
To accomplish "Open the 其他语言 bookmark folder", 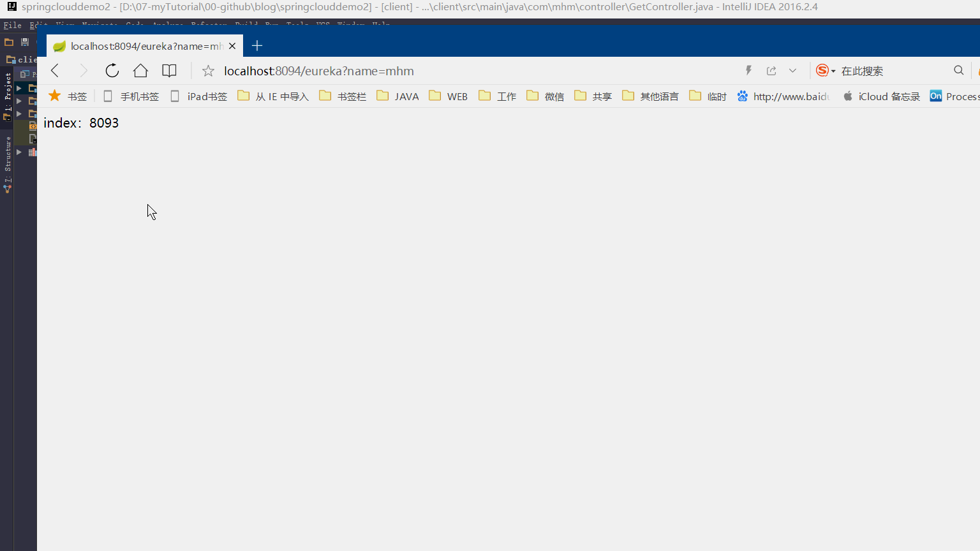I will point(651,96).
